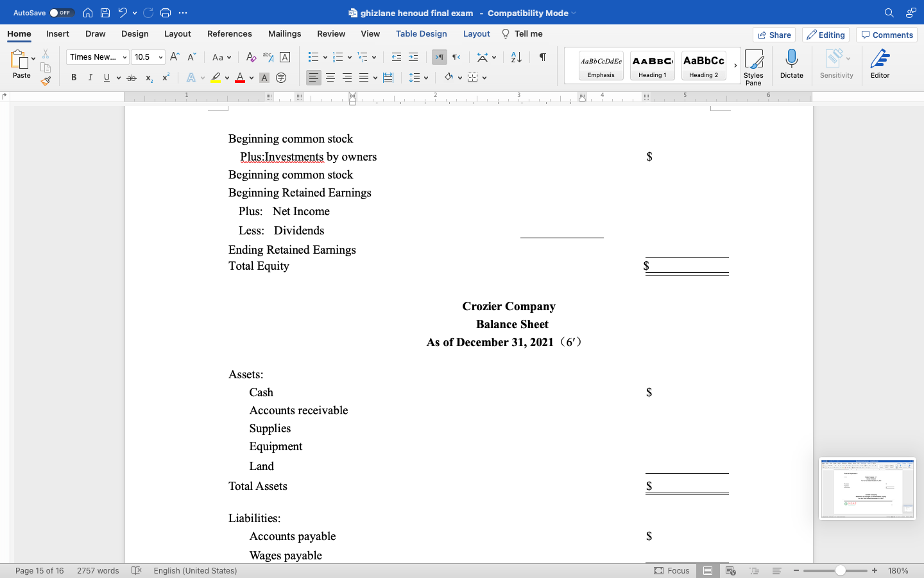
Task: Center align the paragraph
Action: pyautogui.click(x=330, y=78)
